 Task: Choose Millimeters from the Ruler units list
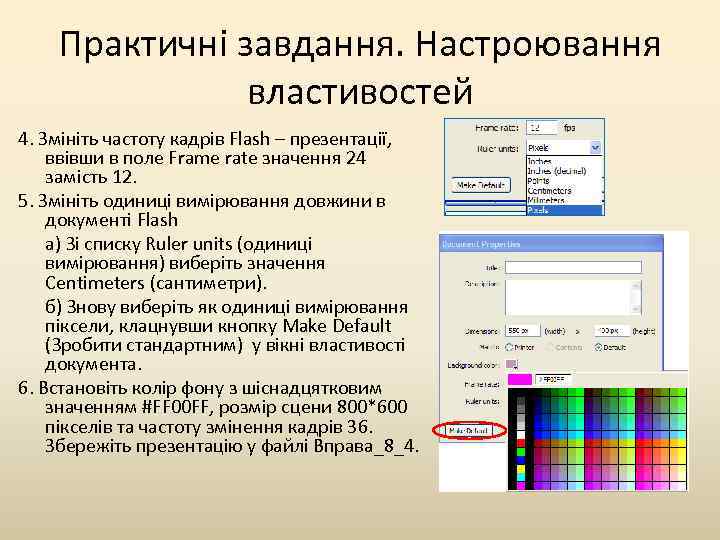564,200
